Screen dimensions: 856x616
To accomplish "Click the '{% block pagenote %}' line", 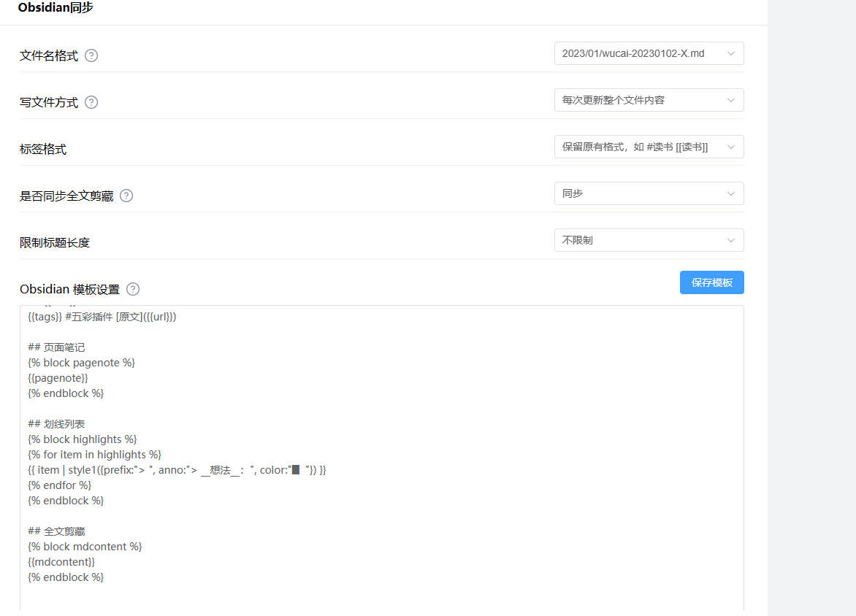I will coord(81,363).
